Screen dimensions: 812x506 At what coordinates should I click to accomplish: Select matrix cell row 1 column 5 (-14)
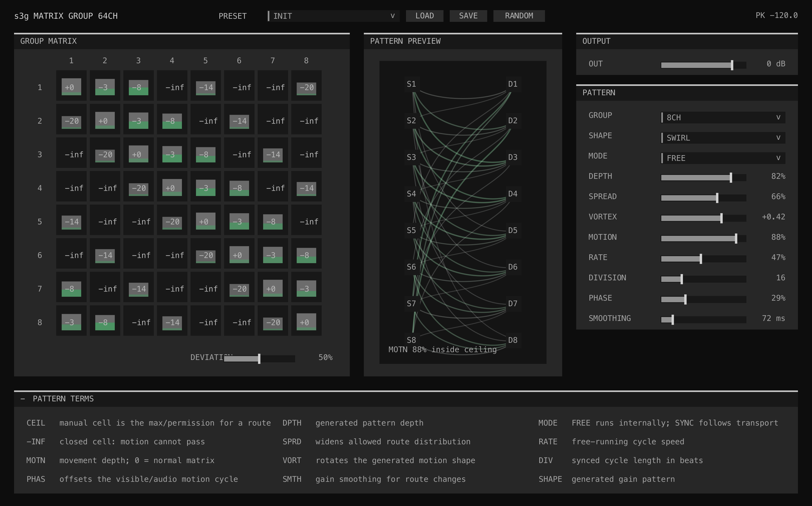(x=206, y=86)
